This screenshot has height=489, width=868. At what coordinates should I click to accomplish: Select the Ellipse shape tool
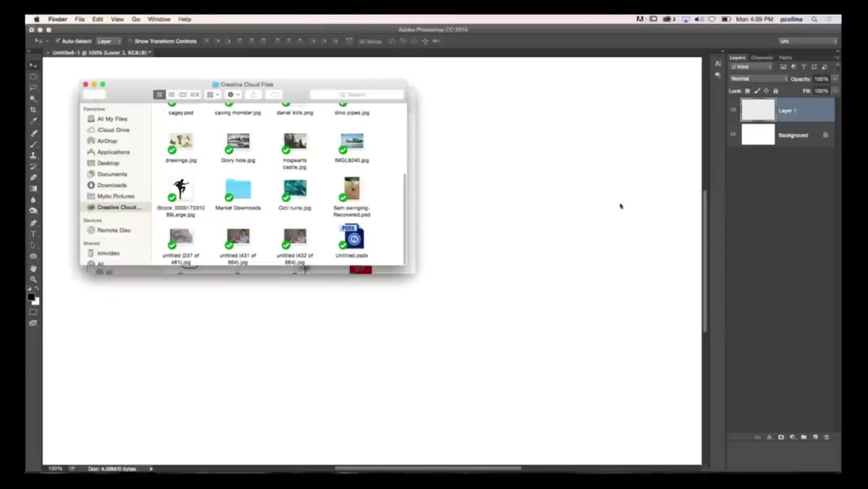33,256
